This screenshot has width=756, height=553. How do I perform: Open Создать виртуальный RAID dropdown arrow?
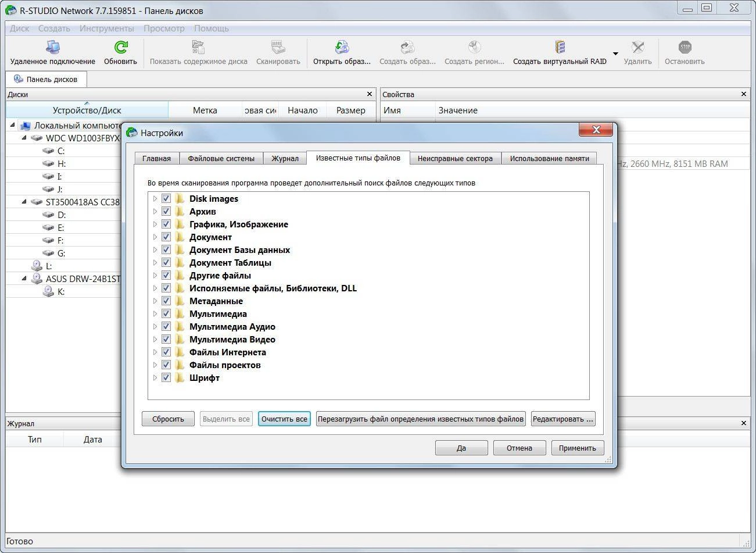tap(615, 54)
